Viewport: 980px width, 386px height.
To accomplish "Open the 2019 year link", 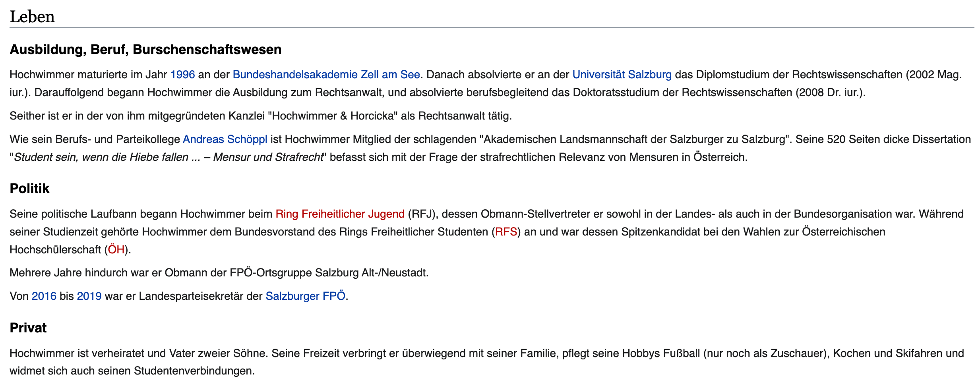I will click(89, 296).
